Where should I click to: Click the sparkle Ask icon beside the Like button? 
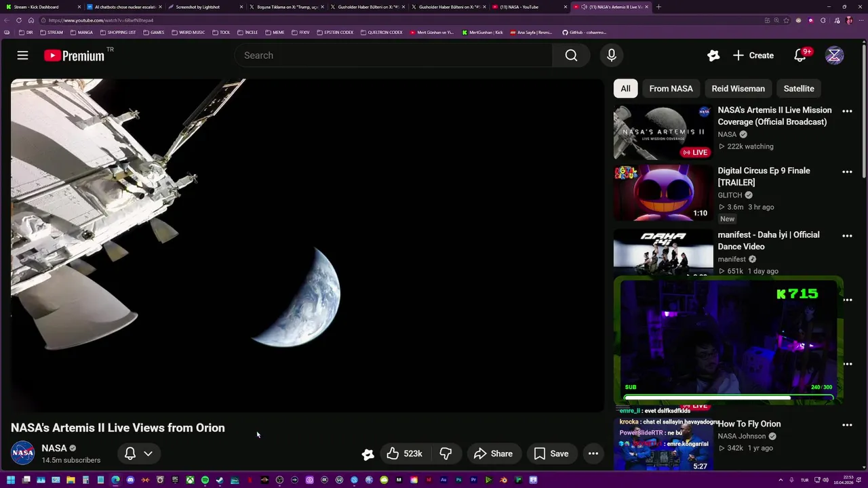coord(368,454)
